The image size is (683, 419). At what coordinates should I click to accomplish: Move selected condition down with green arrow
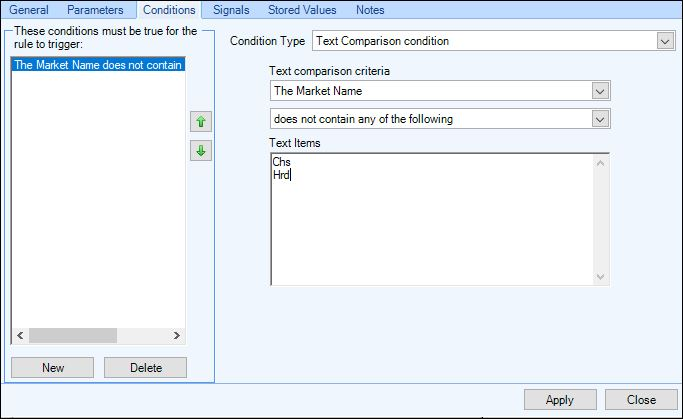[201, 151]
